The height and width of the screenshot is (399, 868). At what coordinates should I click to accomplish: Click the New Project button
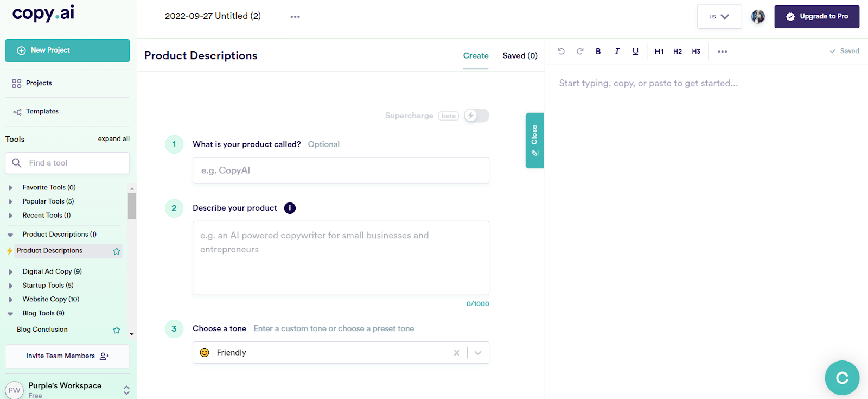coord(67,50)
